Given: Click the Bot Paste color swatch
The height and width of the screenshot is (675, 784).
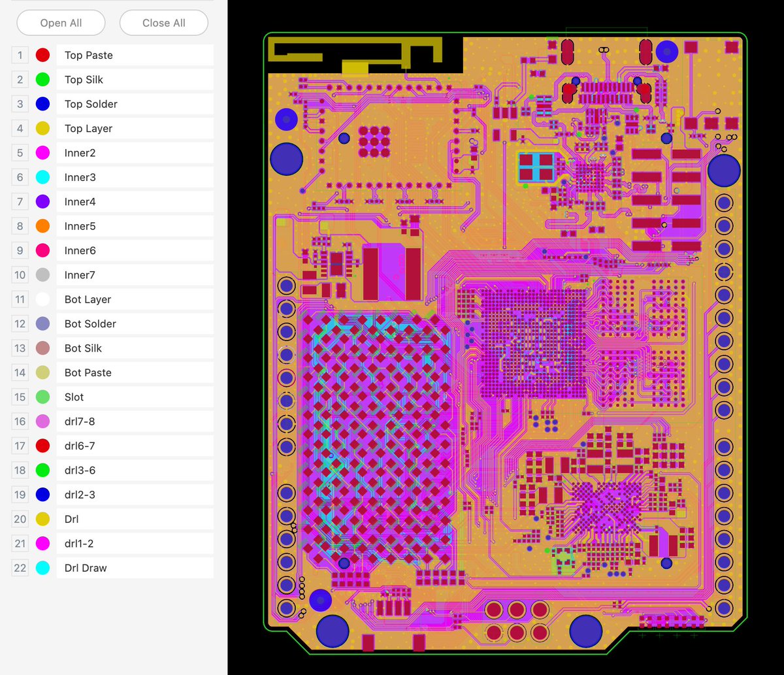Looking at the screenshot, I should [42, 372].
